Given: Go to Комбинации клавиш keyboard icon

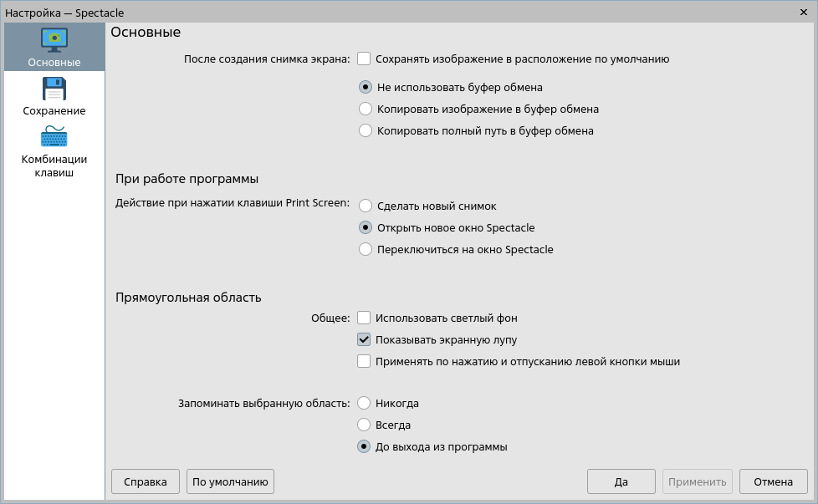Looking at the screenshot, I should (x=54, y=137).
